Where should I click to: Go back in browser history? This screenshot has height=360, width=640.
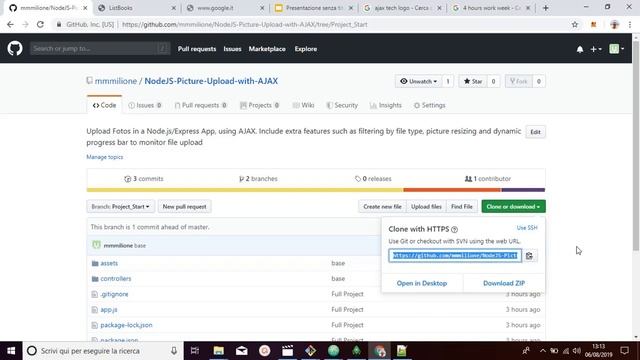[x=10, y=24]
